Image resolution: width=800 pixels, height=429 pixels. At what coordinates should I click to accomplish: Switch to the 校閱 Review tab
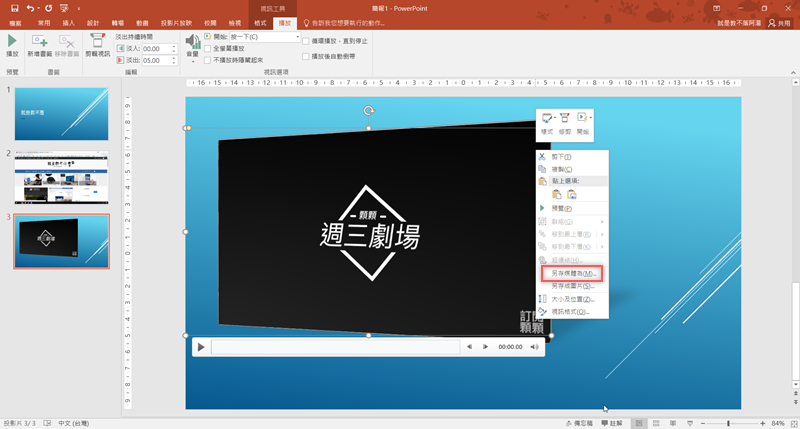pyautogui.click(x=210, y=23)
